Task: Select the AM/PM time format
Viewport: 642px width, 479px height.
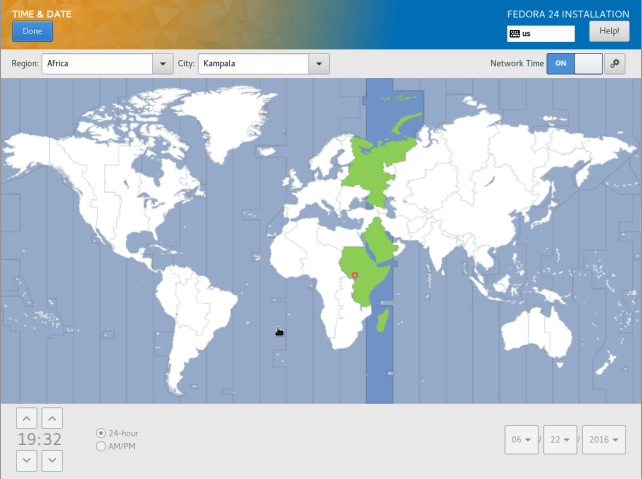Action: (x=116, y=446)
